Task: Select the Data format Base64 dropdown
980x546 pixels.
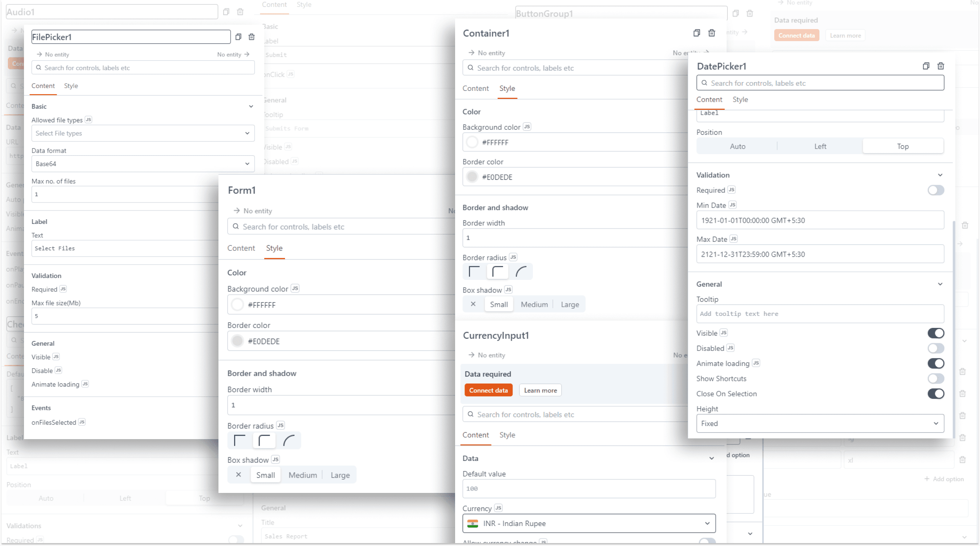Action: (x=142, y=163)
